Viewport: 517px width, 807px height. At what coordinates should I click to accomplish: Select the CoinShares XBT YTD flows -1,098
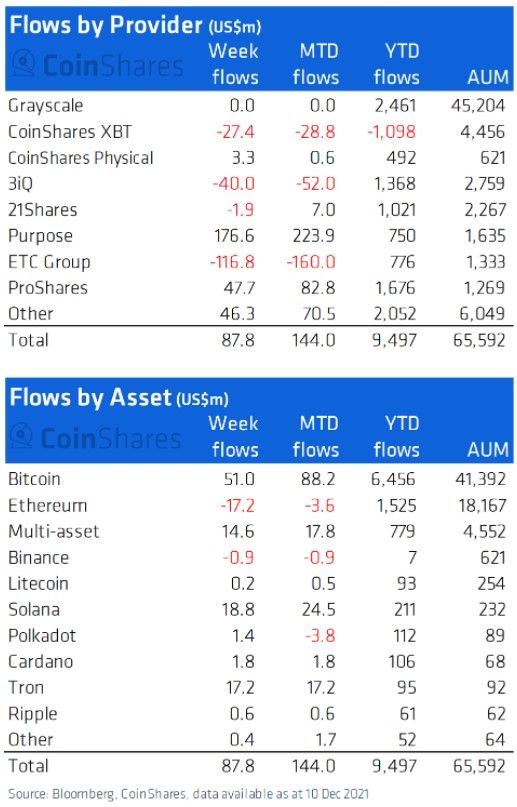pos(391,132)
